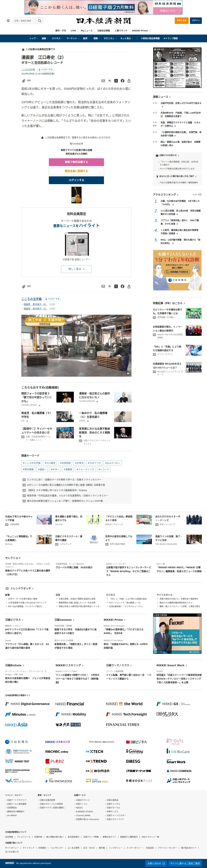Open the Minutes by NIKKEI logo
This screenshot has width=207, height=868.
(20, 714)
